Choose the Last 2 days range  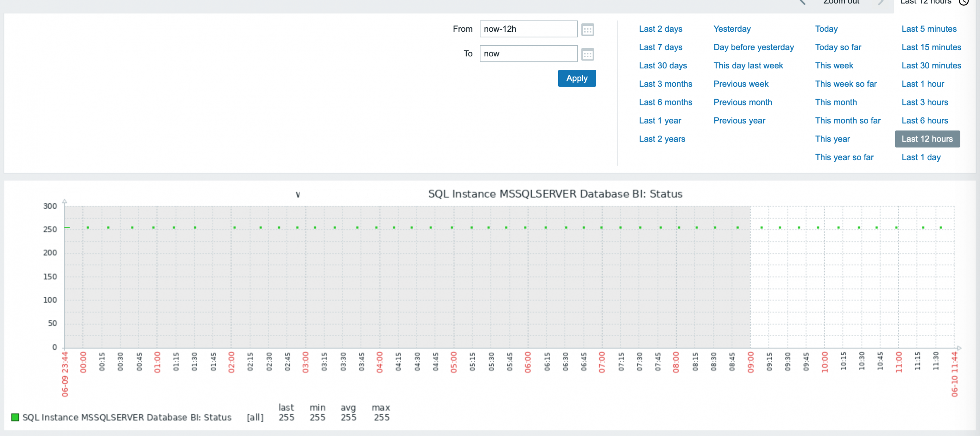pos(661,29)
